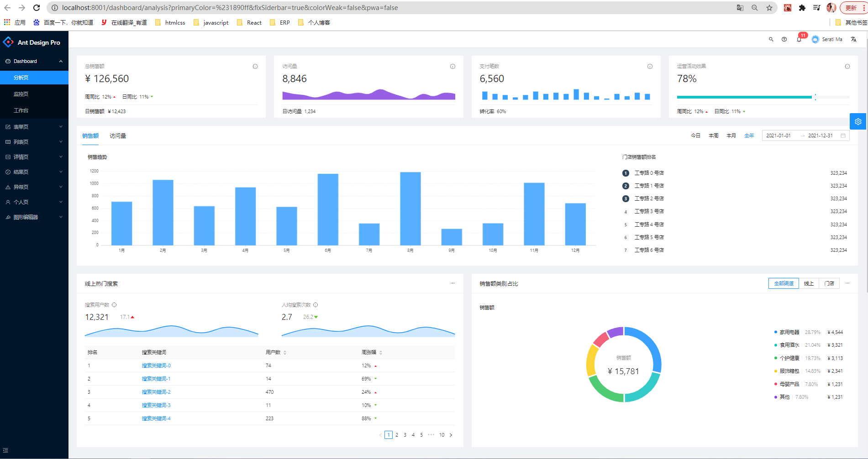
Task: Expand 表单页 sidebar menu
Action: (34, 127)
